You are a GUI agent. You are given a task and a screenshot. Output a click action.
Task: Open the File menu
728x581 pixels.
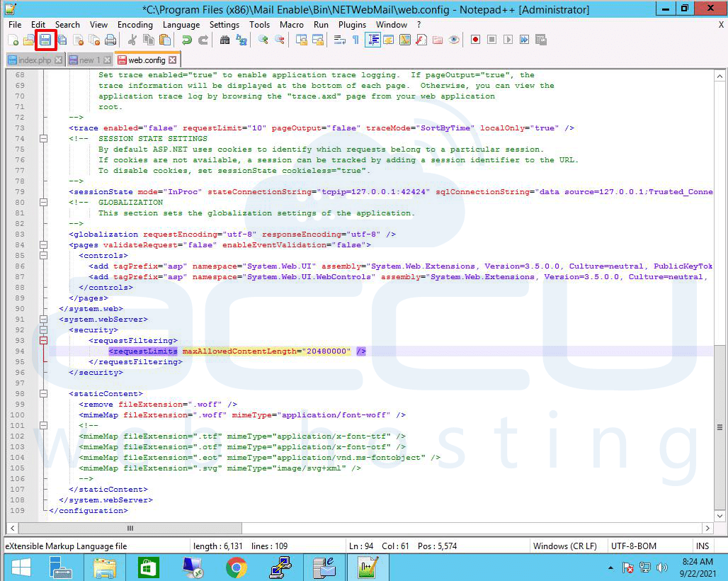tap(15, 25)
